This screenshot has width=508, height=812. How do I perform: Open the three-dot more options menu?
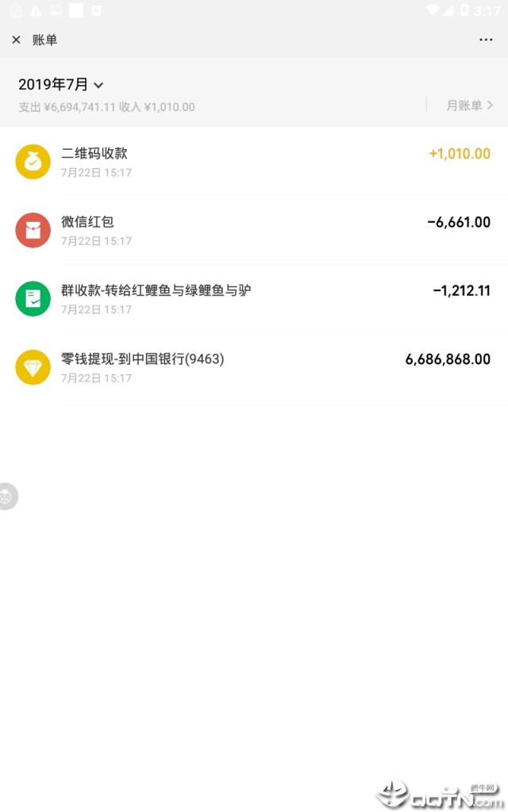coord(486,40)
